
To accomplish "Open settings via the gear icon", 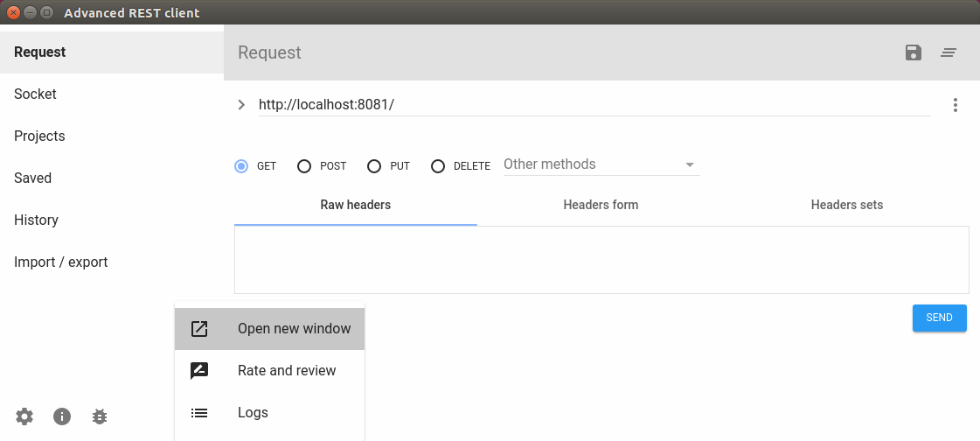I will (24, 416).
